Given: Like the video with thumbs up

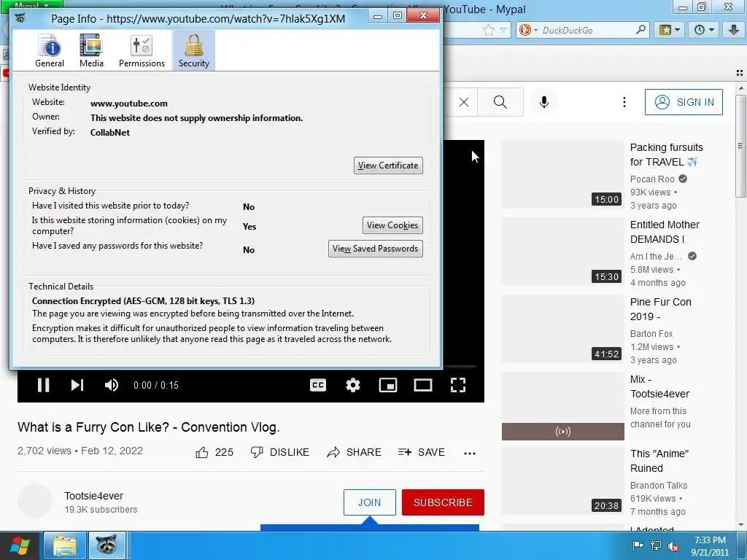Looking at the screenshot, I should click(x=214, y=452).
